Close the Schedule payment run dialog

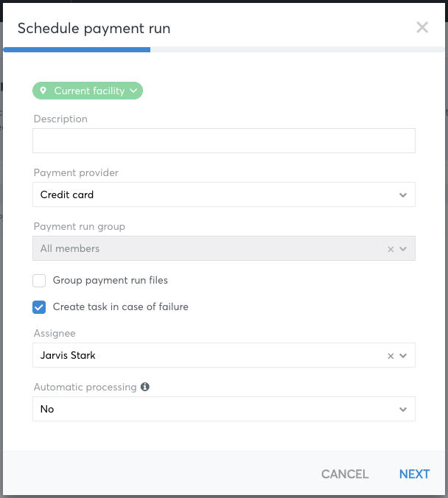pos(422,28)
